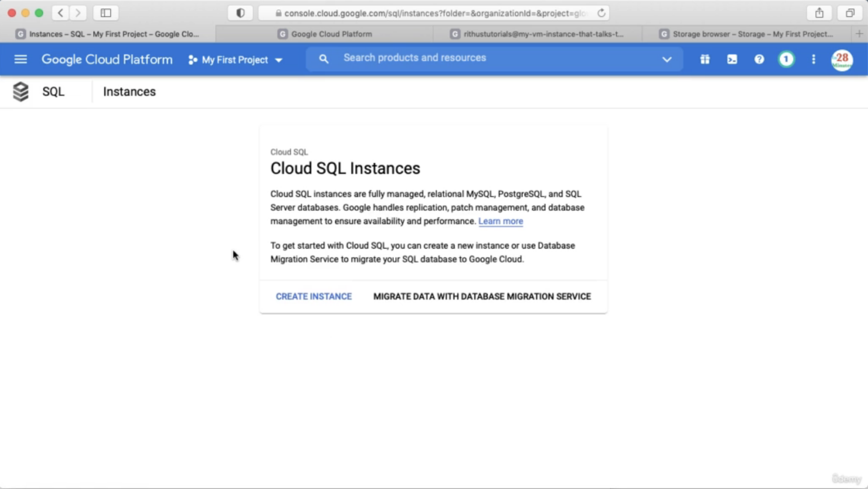Viewport: 868px width, 489px height.
Task: Open the free trial gift icon
Action: pos(705,59)
